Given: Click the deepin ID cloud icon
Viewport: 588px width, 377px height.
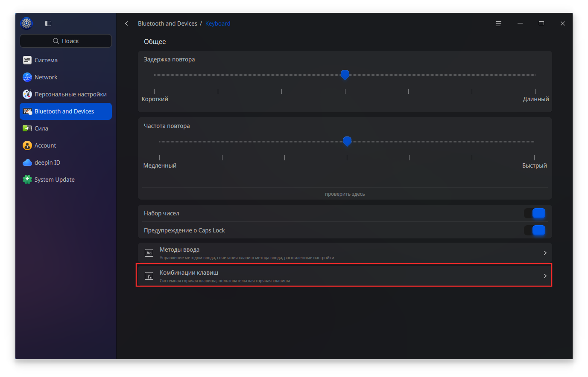Looking at the screenshot, I should (27, 162).
